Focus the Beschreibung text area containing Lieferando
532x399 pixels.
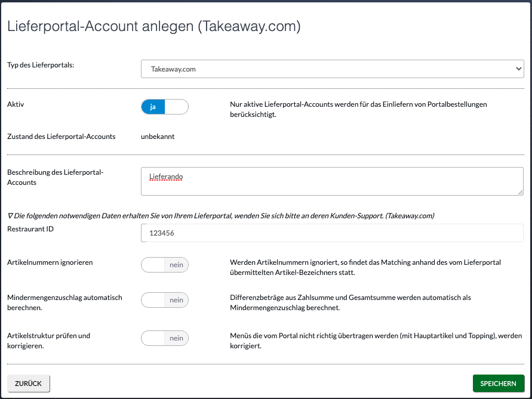click(x=332, y=181)
